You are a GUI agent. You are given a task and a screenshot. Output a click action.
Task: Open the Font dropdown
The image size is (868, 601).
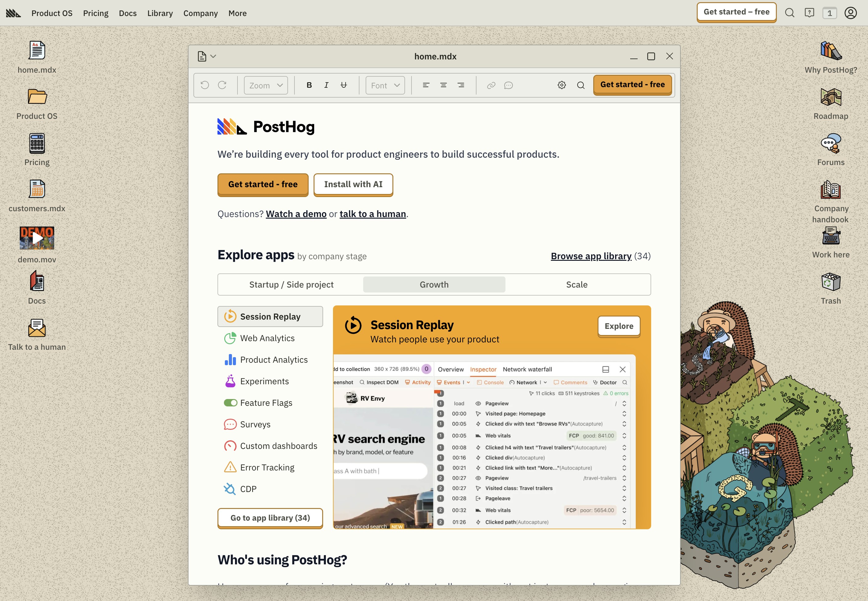(384, 85)
